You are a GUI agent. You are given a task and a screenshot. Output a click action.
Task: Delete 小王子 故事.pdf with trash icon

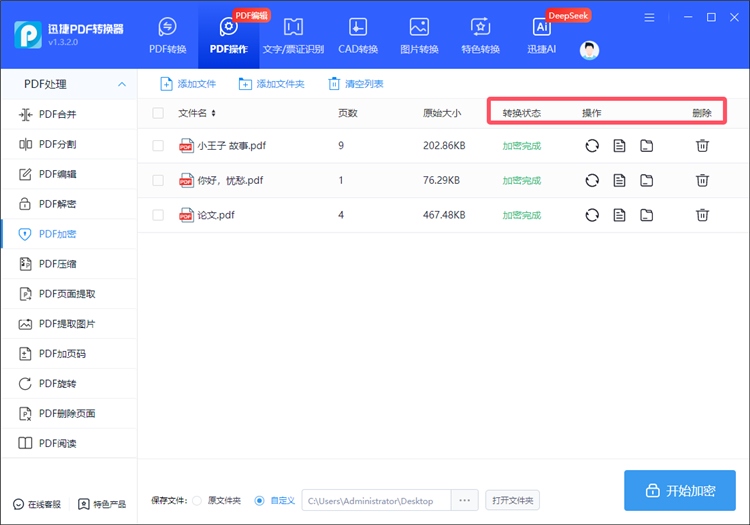click(702, 145)
